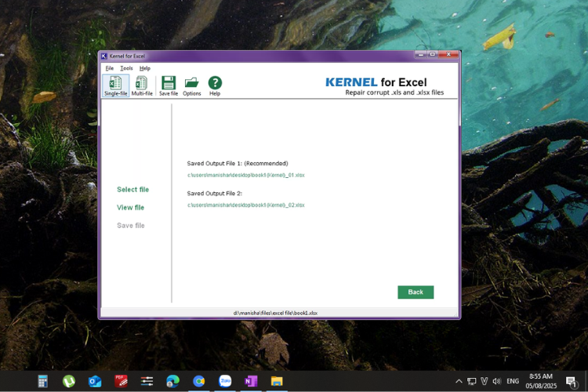Open uTorrent from the taskbar

69,382
